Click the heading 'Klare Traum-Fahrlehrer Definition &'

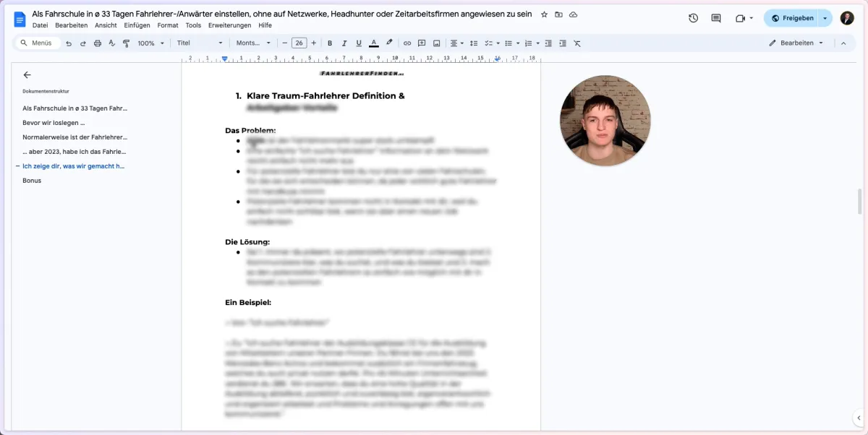click(x=325, y=95)
